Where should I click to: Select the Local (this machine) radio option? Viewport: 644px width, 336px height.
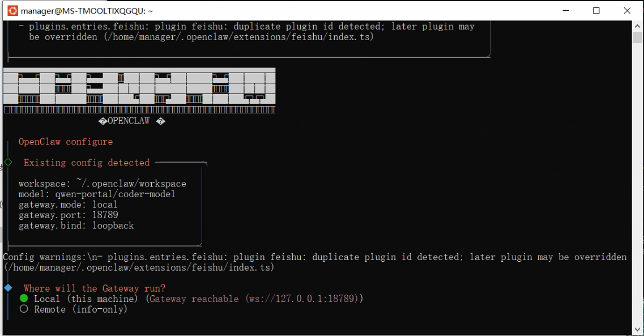point(24,298)
